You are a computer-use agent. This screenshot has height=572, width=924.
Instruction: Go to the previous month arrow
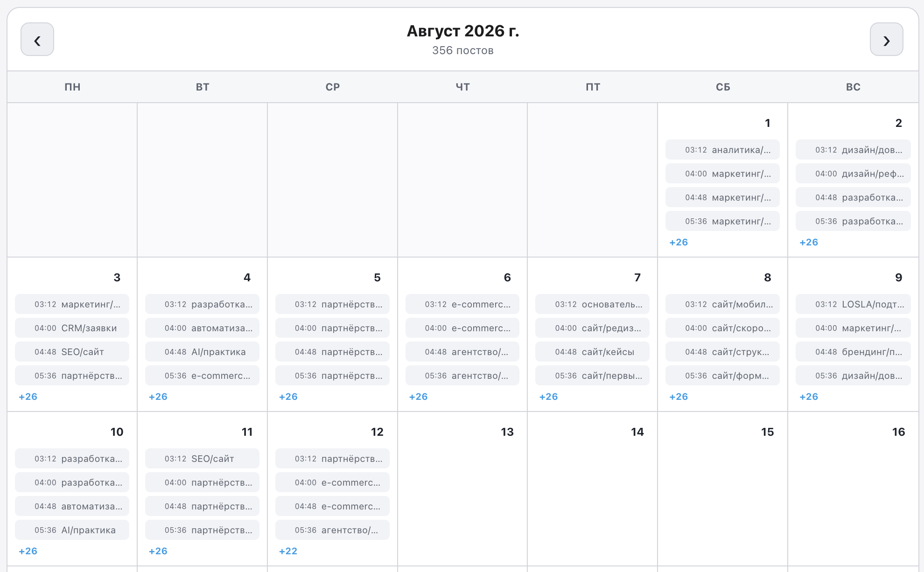point(37,40)
